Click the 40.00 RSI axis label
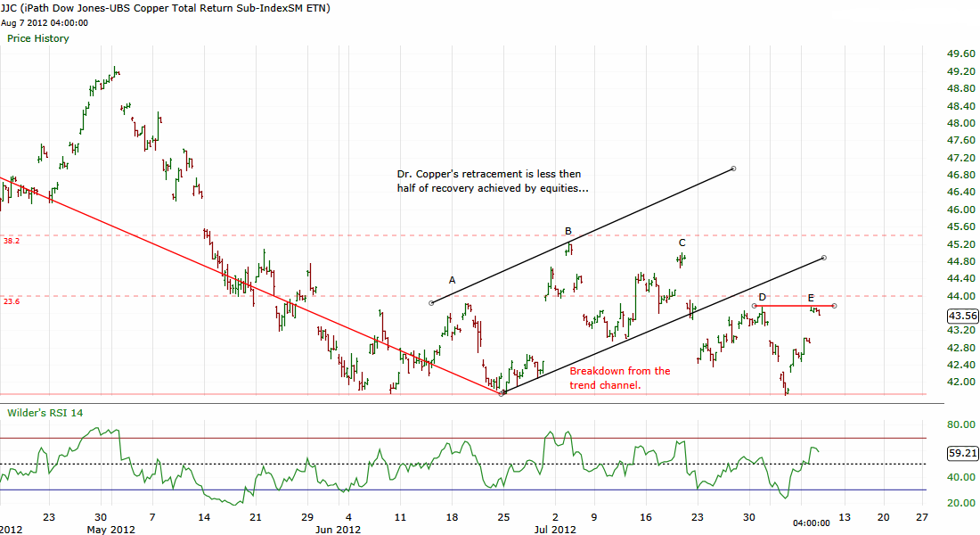The height and width of the screenshot is (535, 980). [961, 477]
